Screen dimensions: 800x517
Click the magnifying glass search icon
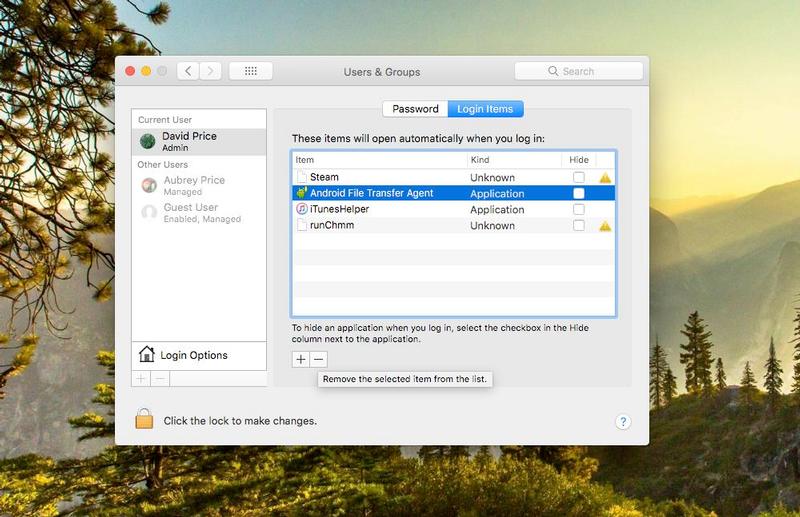[x=553, y=71]
